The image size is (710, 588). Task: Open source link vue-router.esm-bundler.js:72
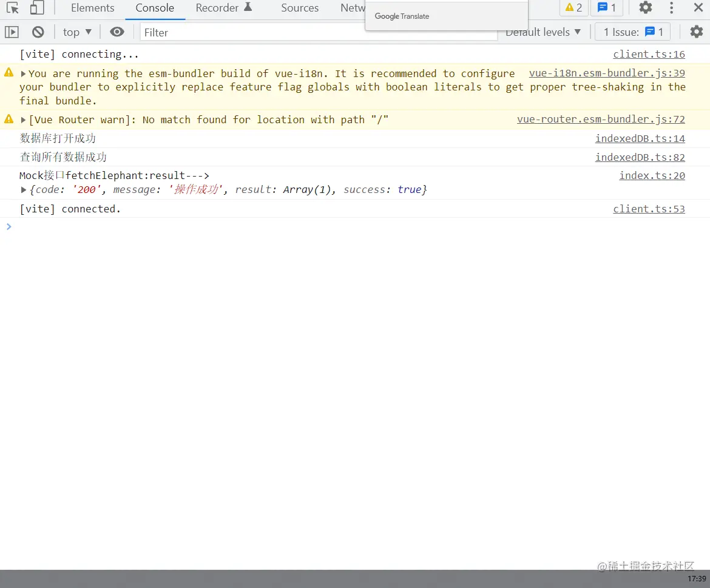601,120
